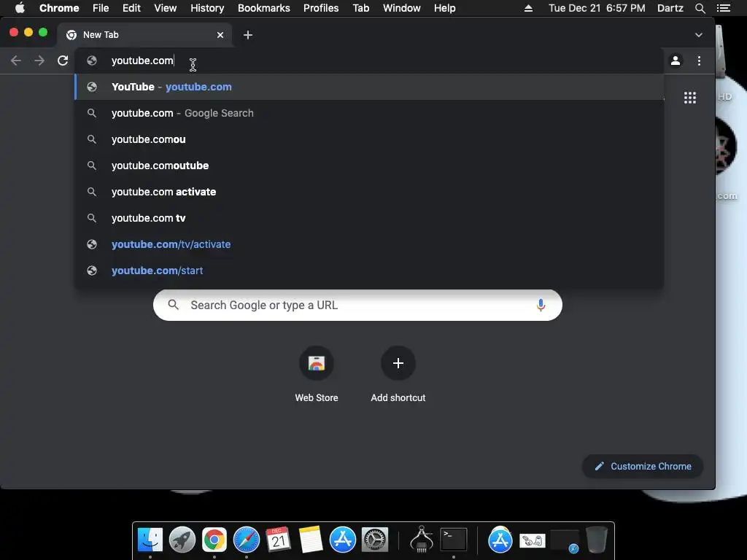This screenshot has height=560, width=747.
Task: Open youtube.com/start suggestion
Action: (369, 270)
